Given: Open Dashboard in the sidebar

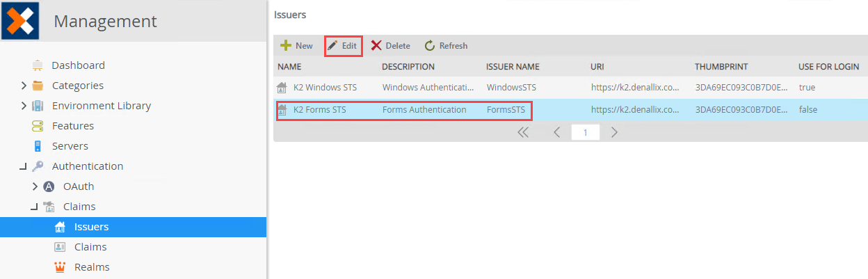Looking at the screenshot, I should tap(79, 65).
